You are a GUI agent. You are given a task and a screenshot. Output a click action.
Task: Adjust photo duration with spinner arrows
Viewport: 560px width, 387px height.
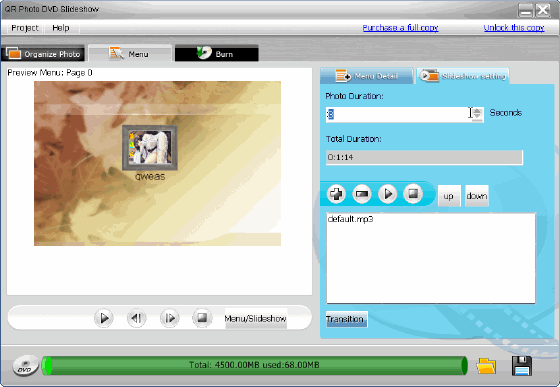(x=477, y=114)
